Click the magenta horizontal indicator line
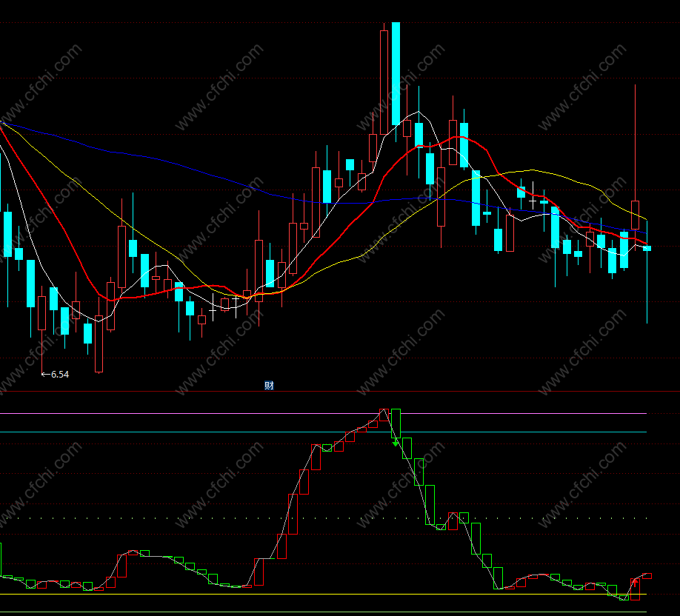This screenshot has width=680, height=616. (323, 414)
